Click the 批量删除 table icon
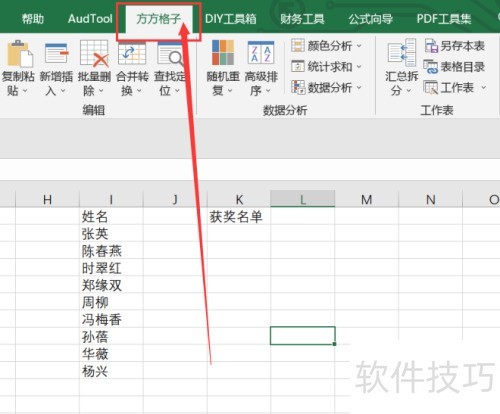Viewport: 500px width, 414px height. click(94, 53)
